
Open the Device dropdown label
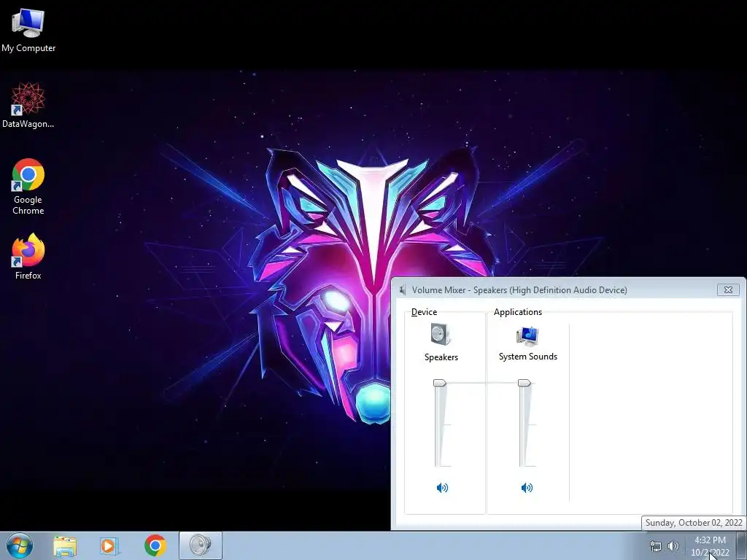pos(424,312)
